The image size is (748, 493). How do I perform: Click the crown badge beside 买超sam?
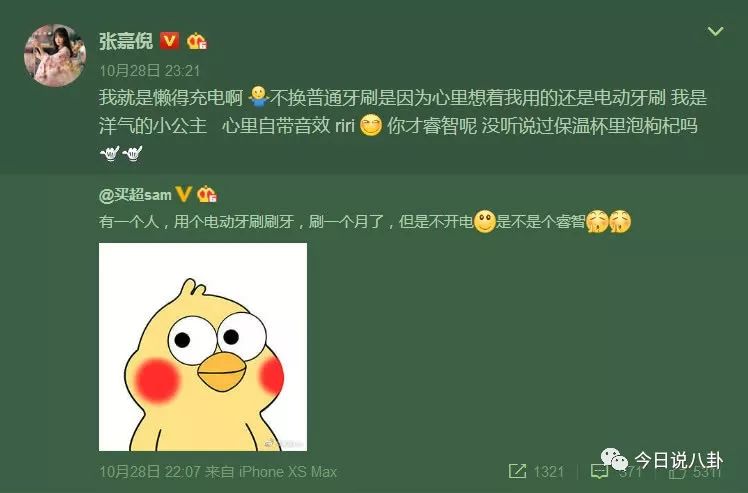click(207, 194)
